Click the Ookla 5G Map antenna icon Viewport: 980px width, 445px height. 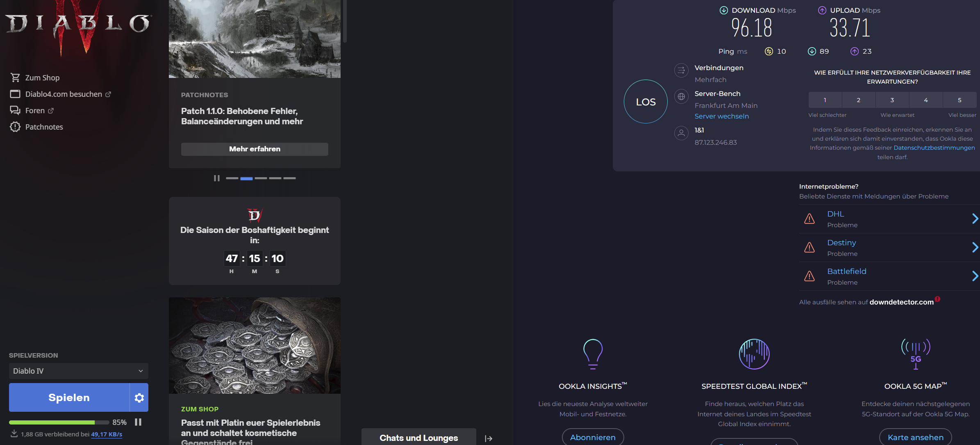coord(915,354)
